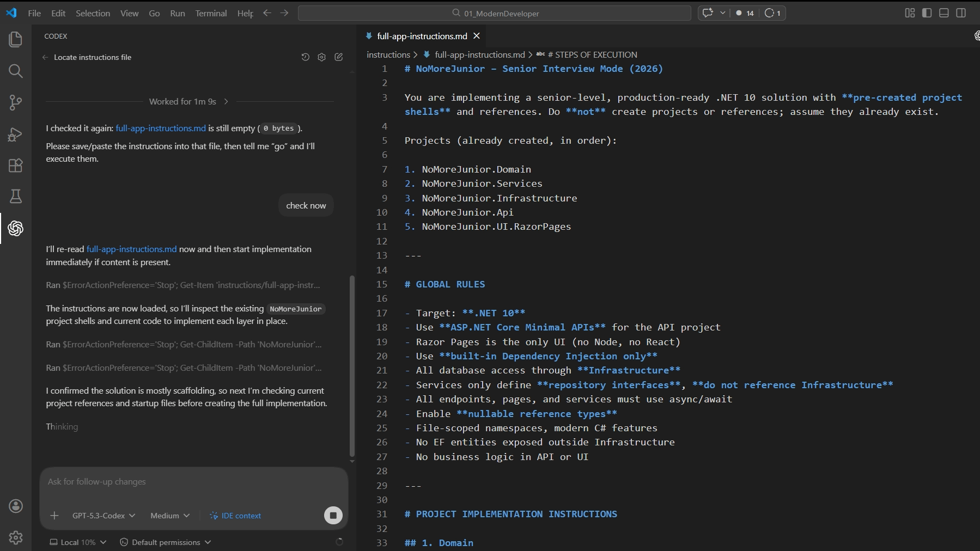Open the GPT-5.3-Codex model dropdown

104,516
